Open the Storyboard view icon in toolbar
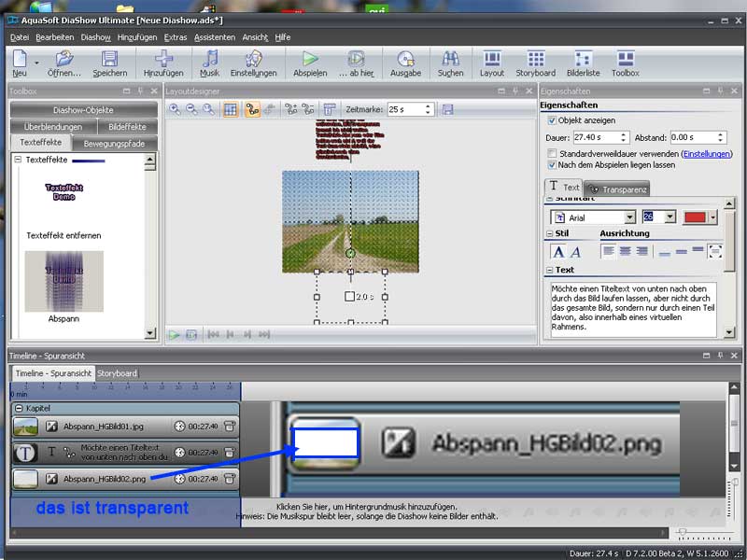This screenshot has height=560, width=747. 535,60
